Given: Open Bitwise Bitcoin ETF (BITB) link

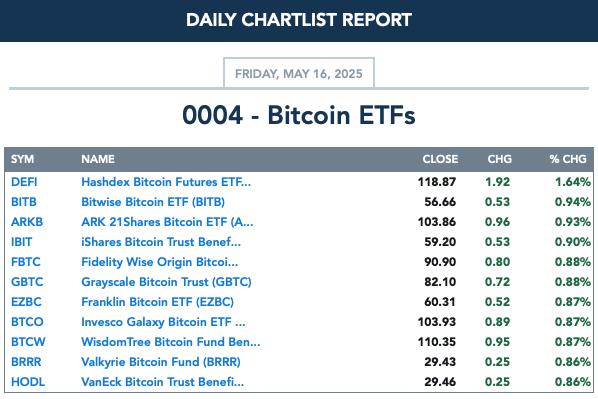Looking at the screenshot, I should (153, 202).
